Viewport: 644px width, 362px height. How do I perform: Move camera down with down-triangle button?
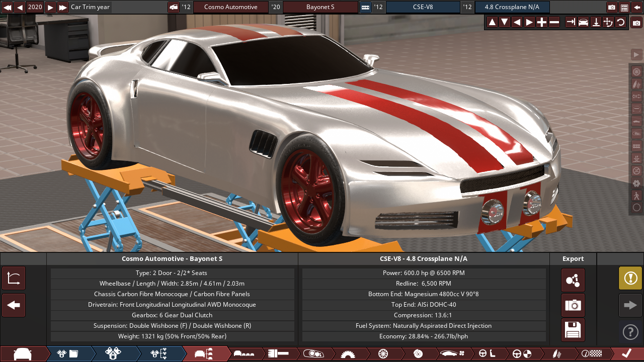pos(504,22)
